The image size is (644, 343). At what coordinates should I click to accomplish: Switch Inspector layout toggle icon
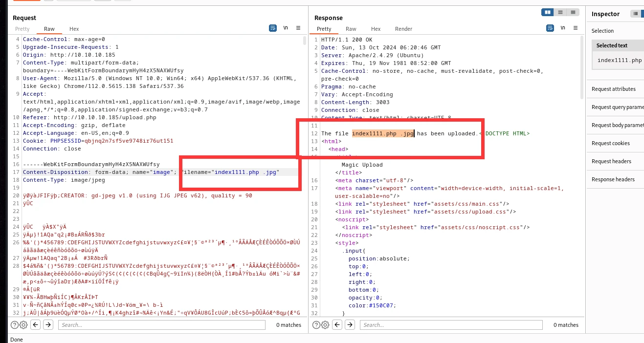636,14
